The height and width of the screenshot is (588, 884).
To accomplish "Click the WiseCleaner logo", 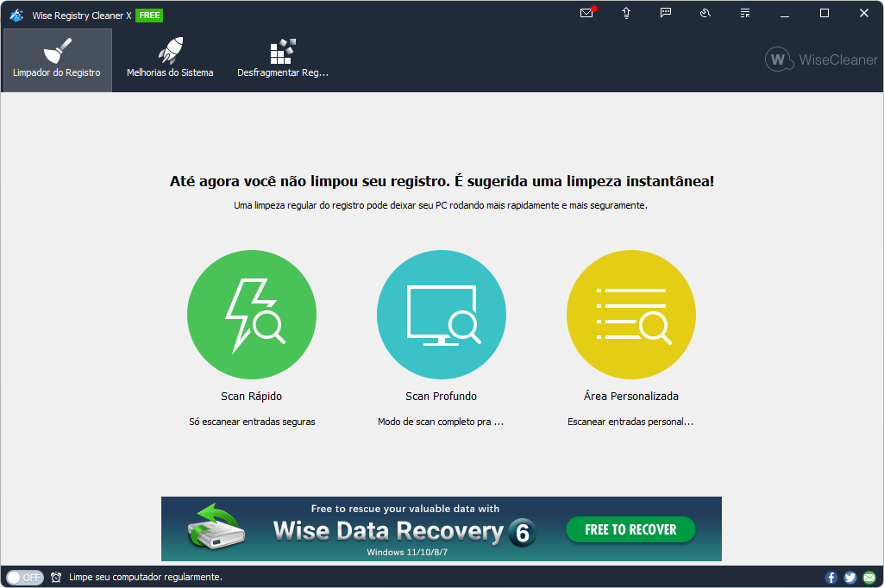I will pyautogui.click(x=821, y=59).
